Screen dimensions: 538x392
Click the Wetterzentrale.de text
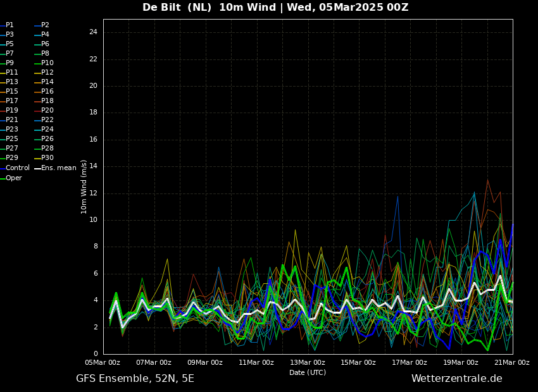coord(456,379)
